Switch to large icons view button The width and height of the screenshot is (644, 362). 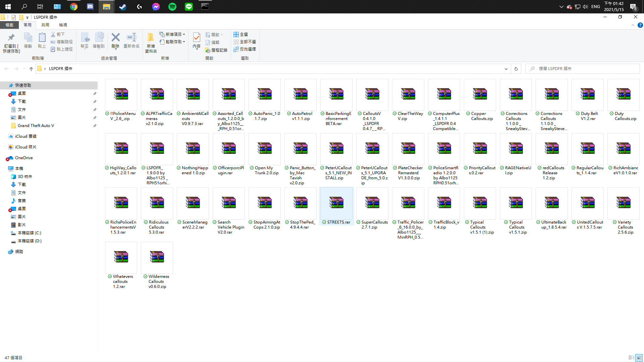639,358
